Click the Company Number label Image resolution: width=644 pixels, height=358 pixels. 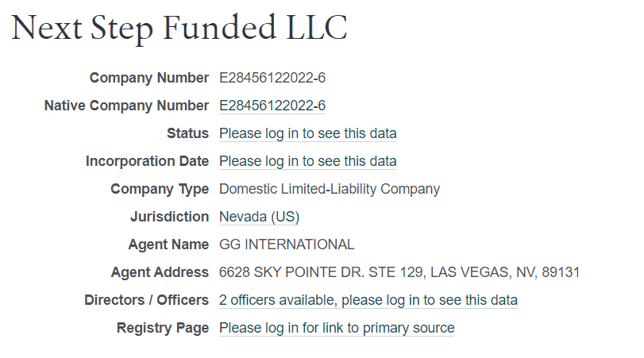[148, 78]
